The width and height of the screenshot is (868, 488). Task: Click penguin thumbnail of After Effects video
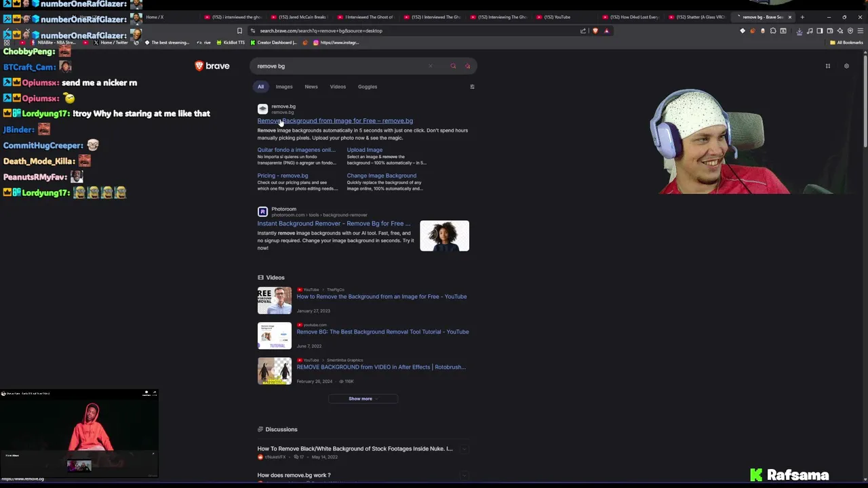click(x=275, y=371)
